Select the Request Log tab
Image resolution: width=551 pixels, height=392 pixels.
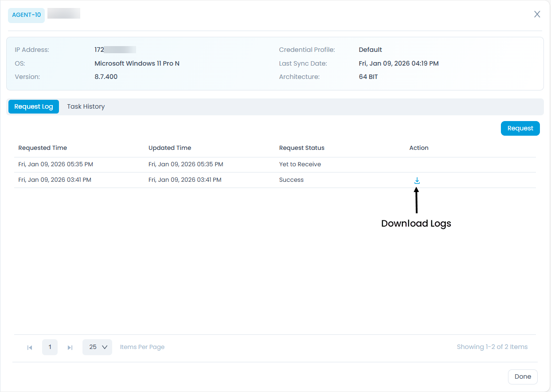tap(34, 106)
